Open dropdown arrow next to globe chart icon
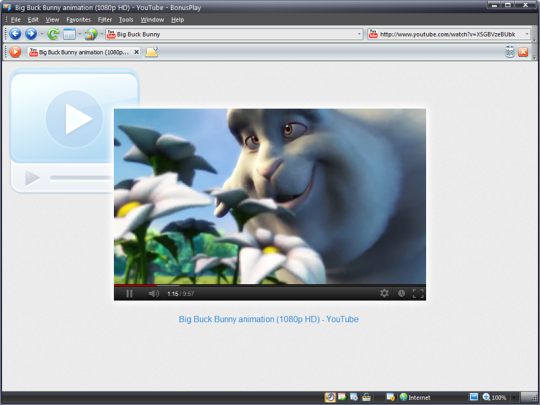Image resolution: width=540 pixels, height=405 pixels. click(102, 34)
